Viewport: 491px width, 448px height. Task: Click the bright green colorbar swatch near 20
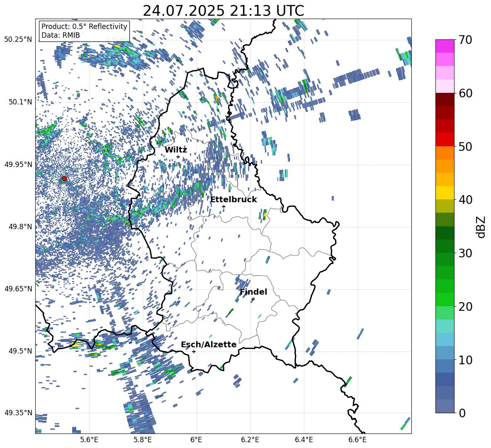445,299
